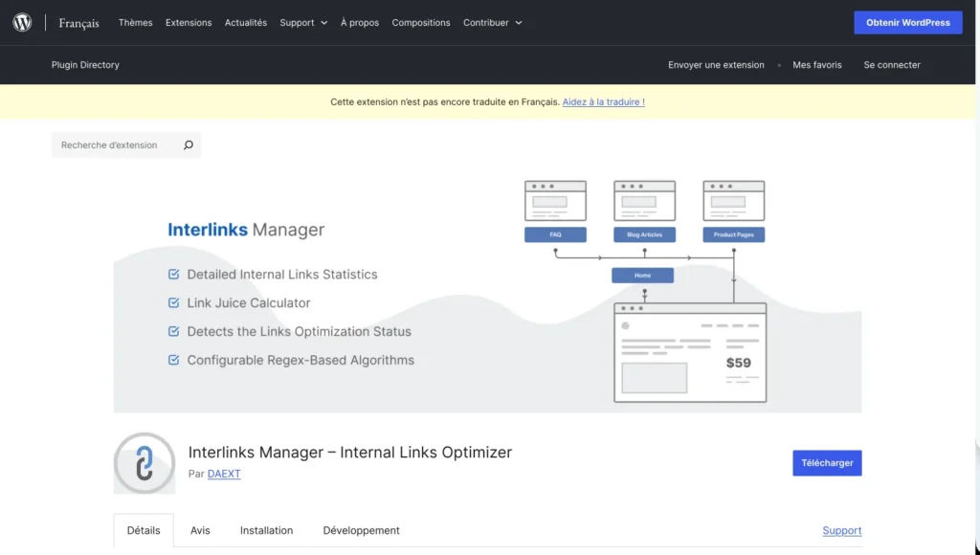The height and width of the screenshot is (555, 980).
Task: Open the DAEXT author link
Action: pos(224,474)
